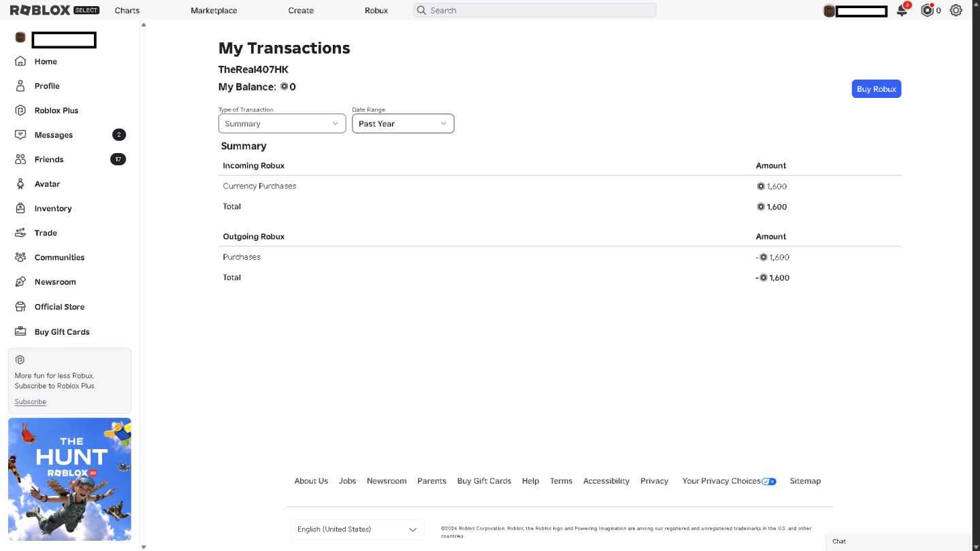Click the Friends icon in the sidebar
Viewport: 980px width, 551px height.
(20, 159)
